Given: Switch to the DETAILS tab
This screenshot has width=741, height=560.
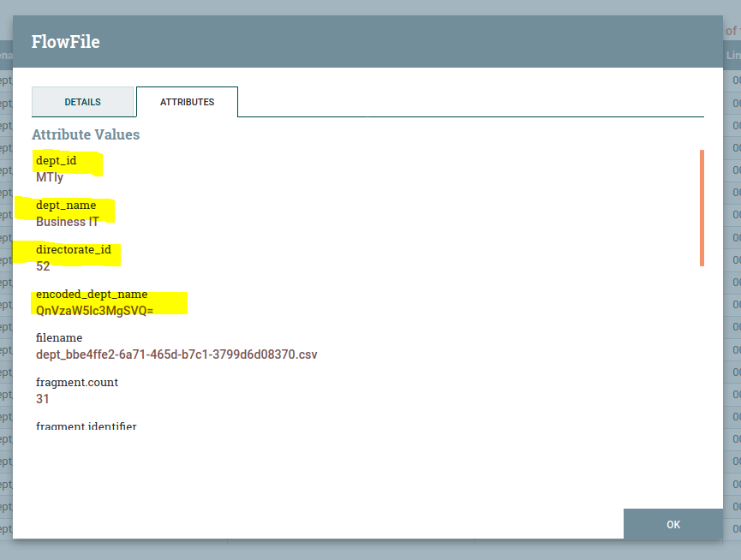Looking at the screenshot, I should pos(82,102).
